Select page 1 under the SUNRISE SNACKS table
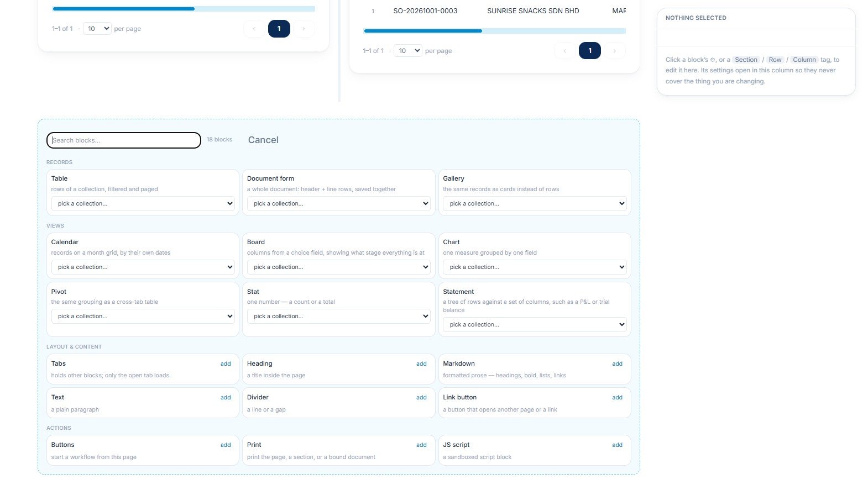 (590, 51)
